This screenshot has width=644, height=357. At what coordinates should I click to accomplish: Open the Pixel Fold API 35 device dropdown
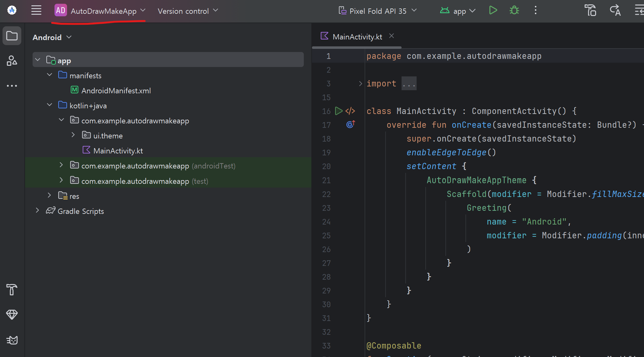pyautogui.click(x=378, y=11)
